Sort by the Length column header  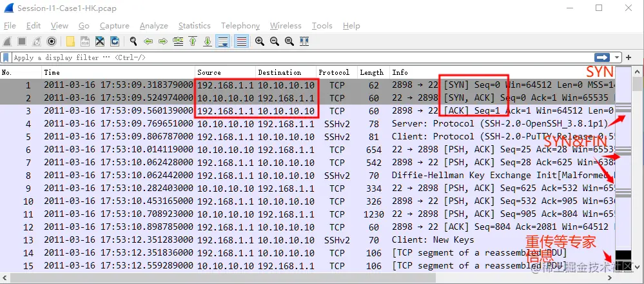click(x=373, y=72)
